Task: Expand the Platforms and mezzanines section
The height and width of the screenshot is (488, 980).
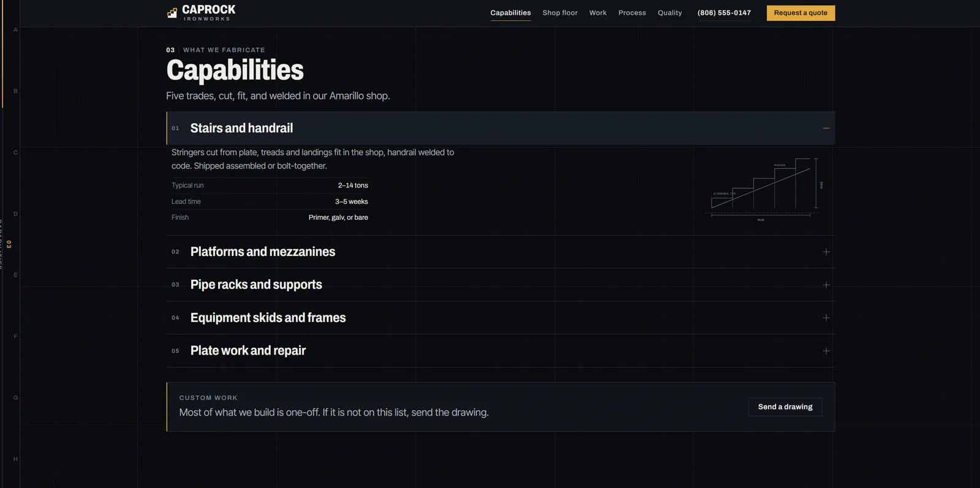Action: [500, 252]
